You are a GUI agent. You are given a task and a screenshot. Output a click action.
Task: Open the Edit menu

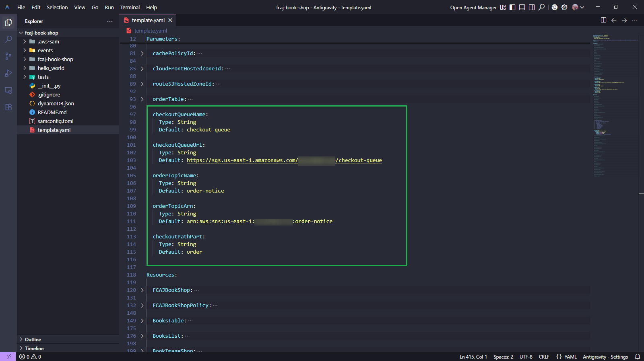pos(36,7)
